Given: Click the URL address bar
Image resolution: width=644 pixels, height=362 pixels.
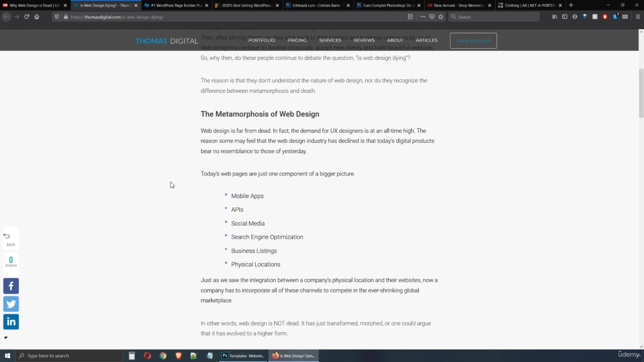Looking at the screenshot, I should (236, 17).
